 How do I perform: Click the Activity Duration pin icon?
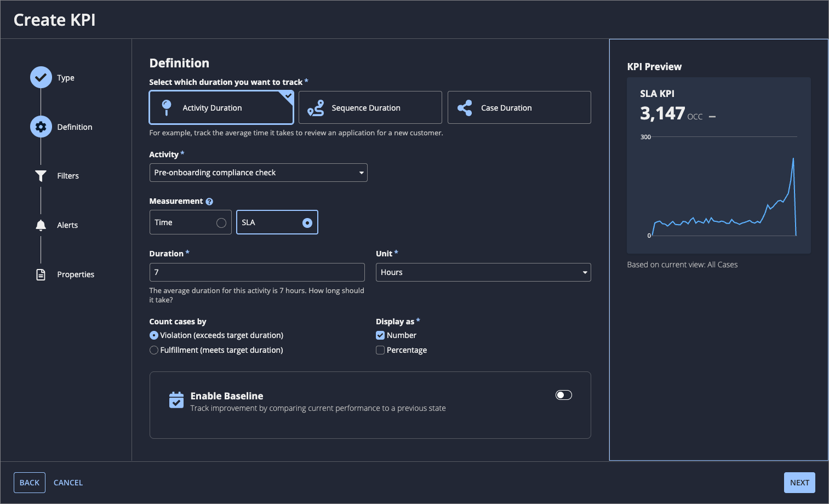[x=167, y=107]
